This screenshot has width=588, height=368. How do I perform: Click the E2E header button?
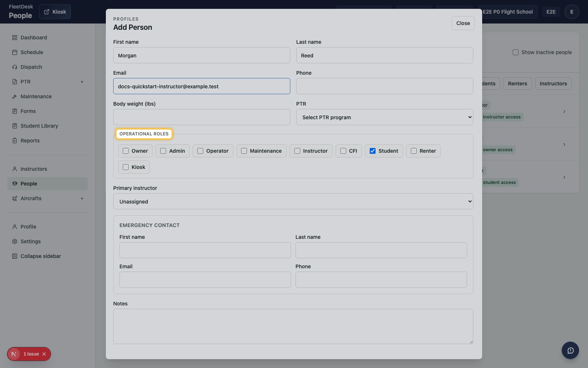pos(551,12)
